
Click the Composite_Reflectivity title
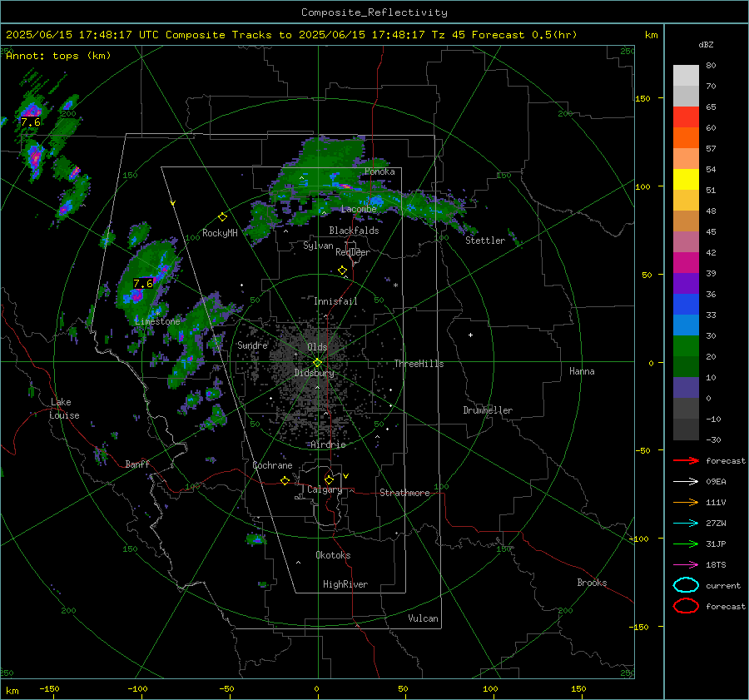tap(374, 12)
